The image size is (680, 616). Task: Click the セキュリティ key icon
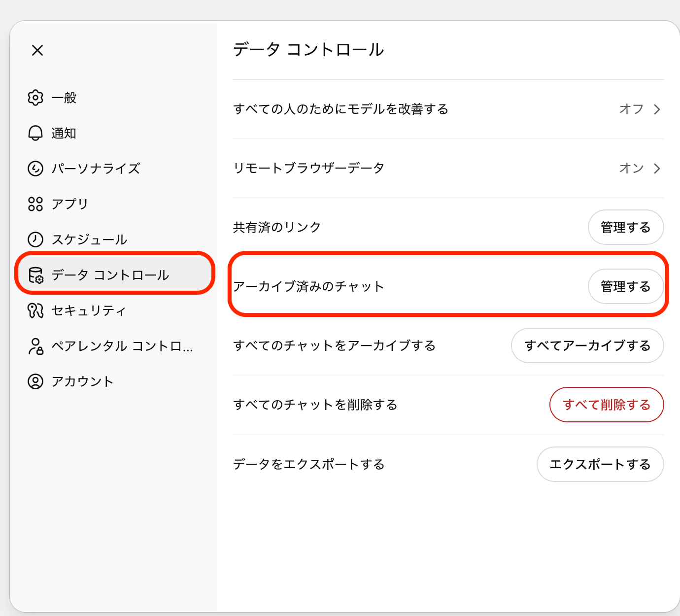click(35, 310)
